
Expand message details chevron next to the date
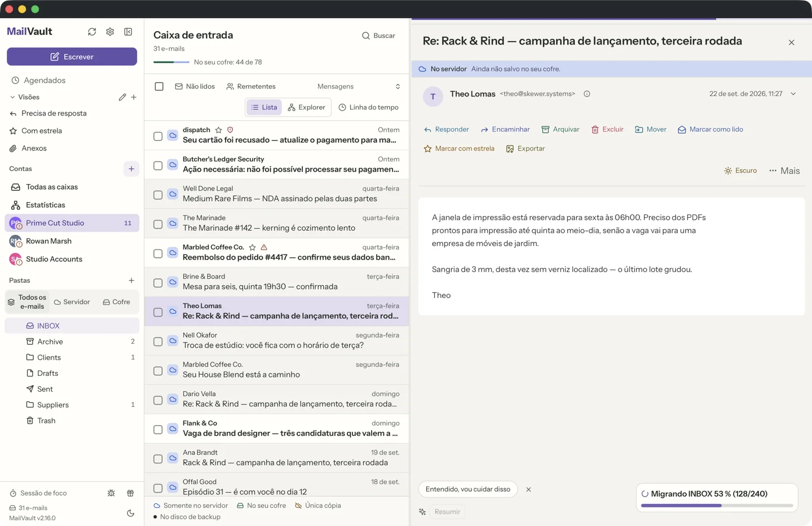[793, 94]
